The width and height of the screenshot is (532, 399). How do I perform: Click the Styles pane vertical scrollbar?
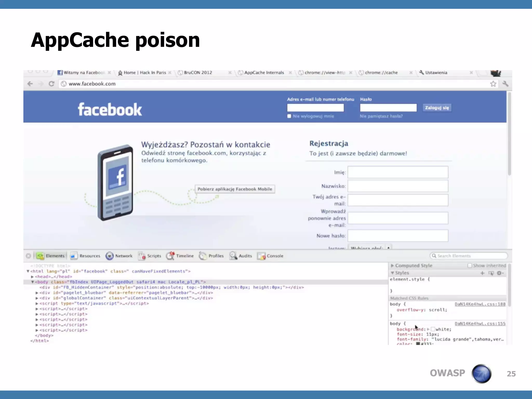coord(509,285)
